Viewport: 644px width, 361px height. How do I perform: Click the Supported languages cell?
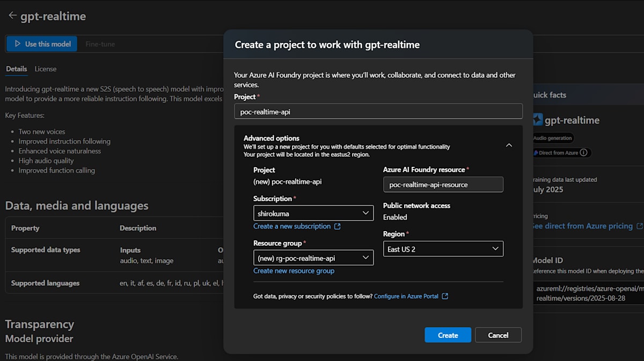pyautogui.click(x=45, y=283)
